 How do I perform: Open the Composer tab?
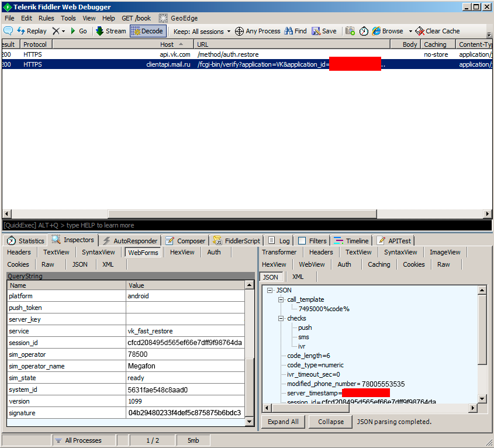185,241
